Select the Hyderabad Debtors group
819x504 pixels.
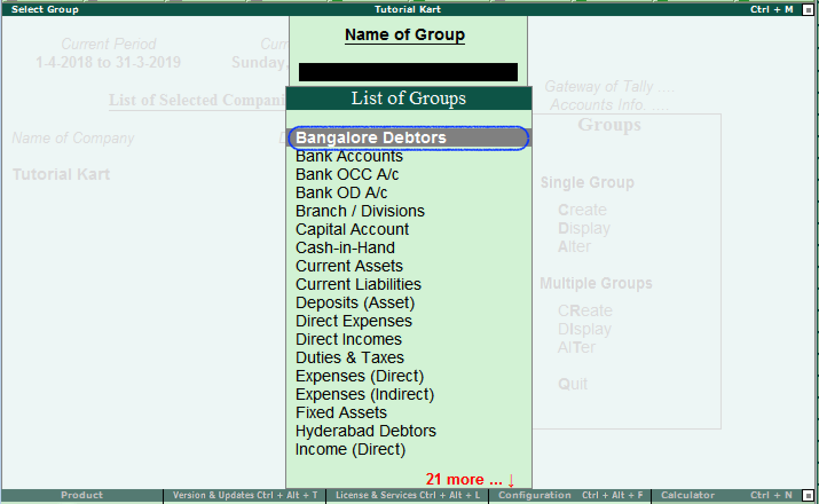365,431
